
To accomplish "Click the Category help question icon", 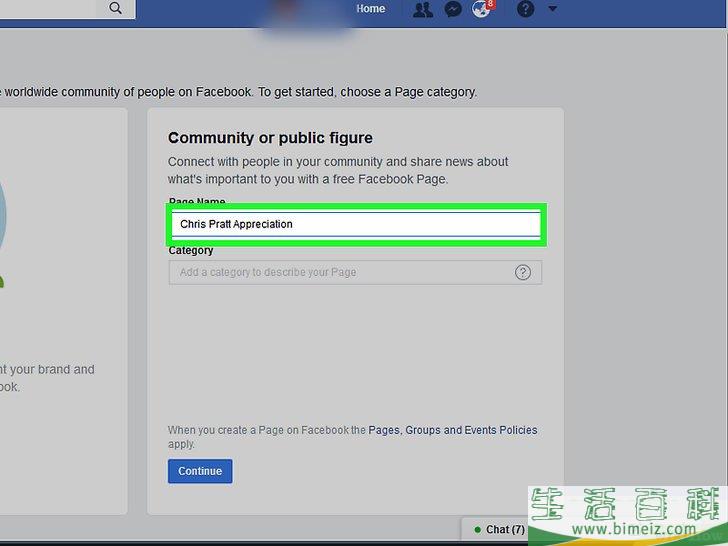I will tap(523, 272).
